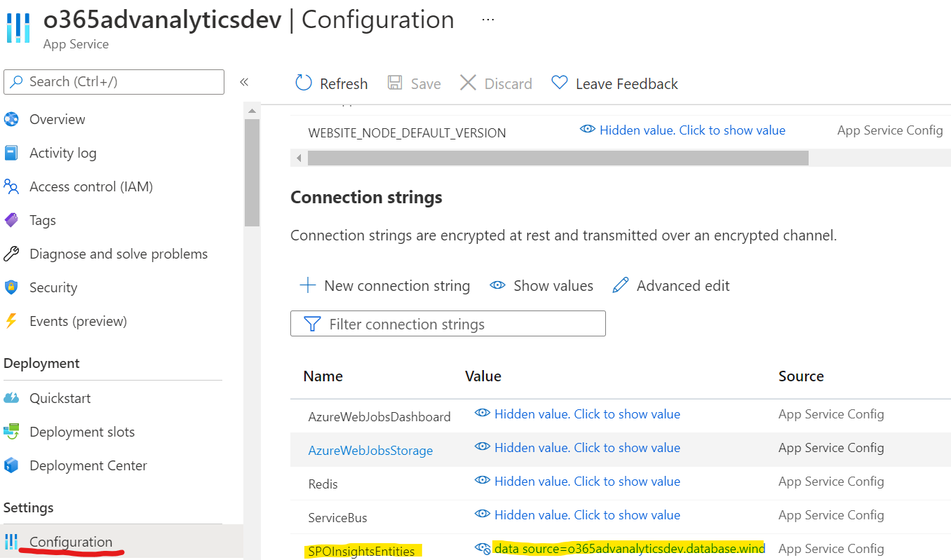Image resolution: width=951 pixels, height=560 pixels.
Task: Select the SPOInsightsEntities connection string name
Action: coord(361,552)
